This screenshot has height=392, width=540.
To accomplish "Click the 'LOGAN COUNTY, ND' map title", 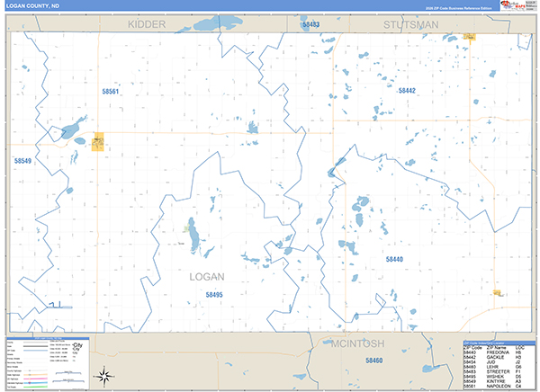I will 32,6.
